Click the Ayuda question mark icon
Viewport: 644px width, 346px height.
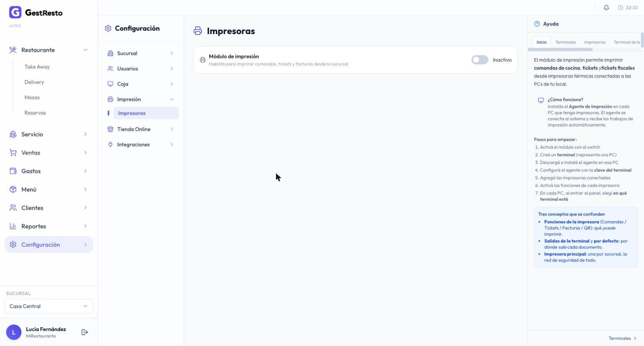pyautogui.click(x=537, y=24)
